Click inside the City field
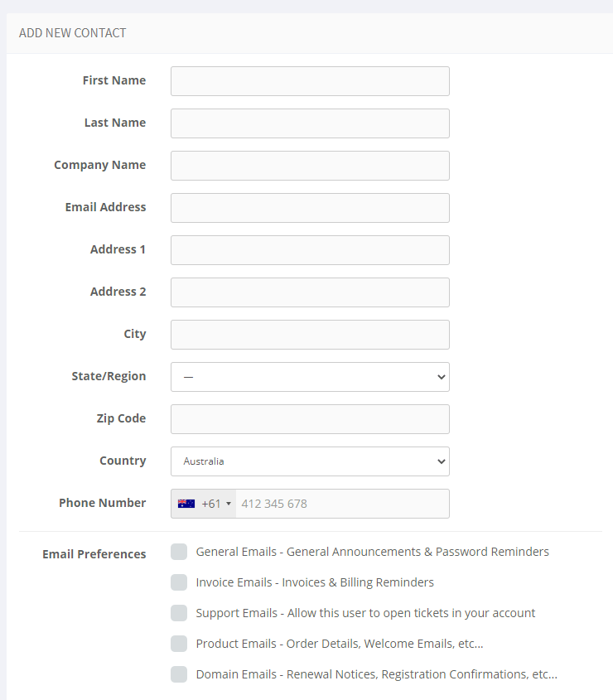613x700 pixels. (310, 334)
